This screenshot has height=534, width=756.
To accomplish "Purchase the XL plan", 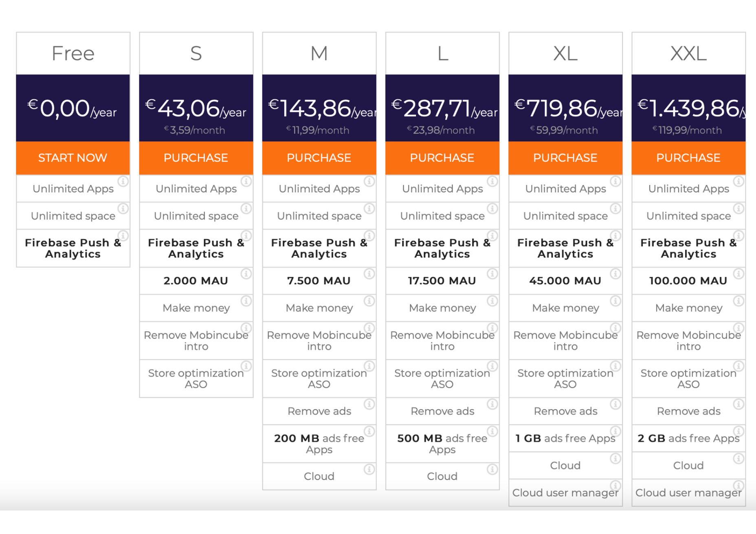I will click(x=565, y=158).
